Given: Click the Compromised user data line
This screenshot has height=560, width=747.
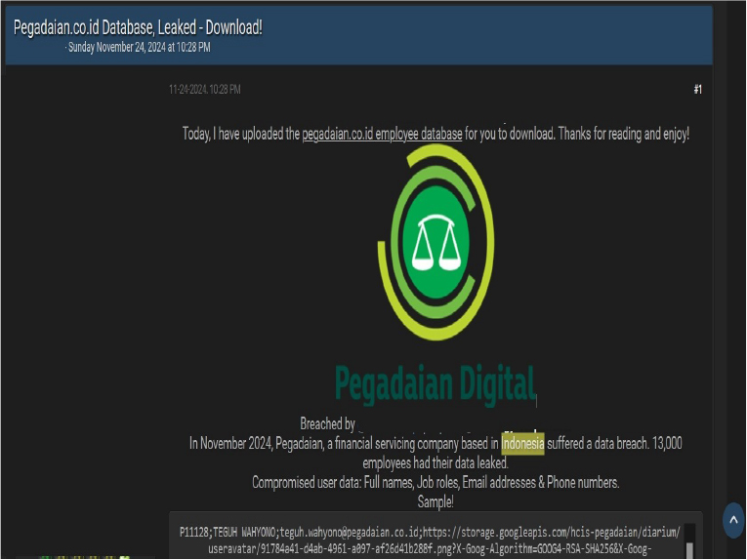Looking at the screenshot, I should click(x=436, y=483).
